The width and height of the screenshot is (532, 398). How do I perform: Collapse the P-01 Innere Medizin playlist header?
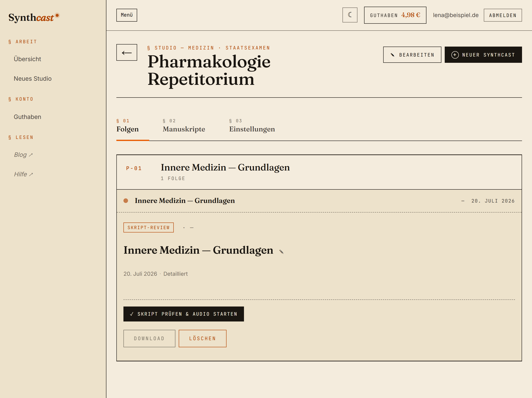click(x=319, y=172)
